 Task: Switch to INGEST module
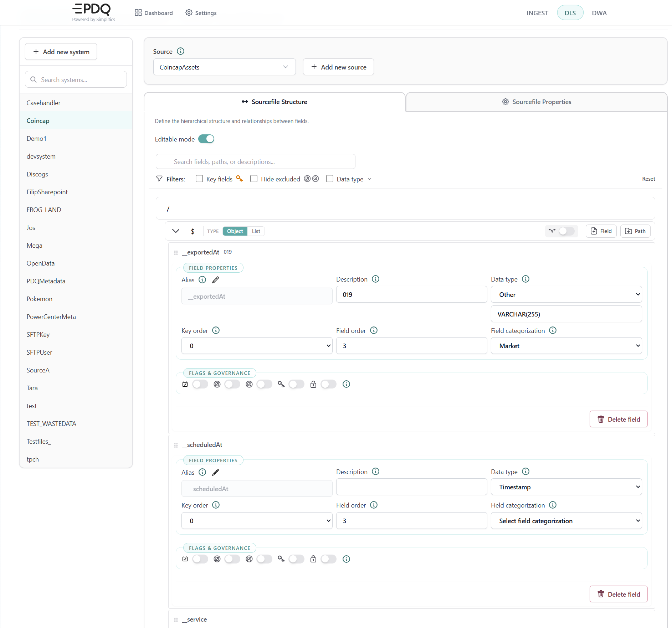[537, 13]
